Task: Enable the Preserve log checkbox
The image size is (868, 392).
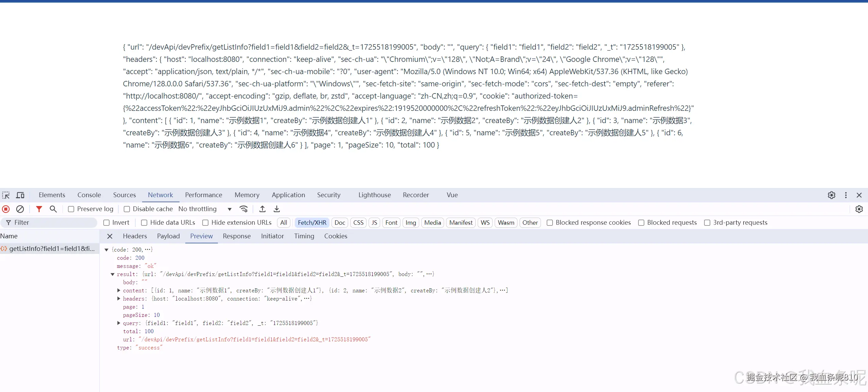Action: coord(71,209)
